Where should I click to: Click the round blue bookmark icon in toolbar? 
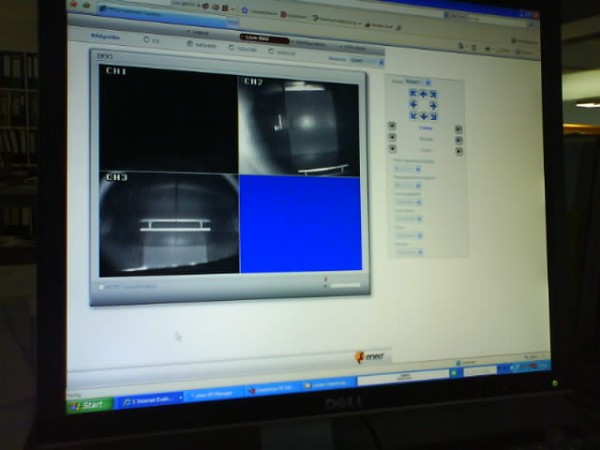click(x=245, y=10)
